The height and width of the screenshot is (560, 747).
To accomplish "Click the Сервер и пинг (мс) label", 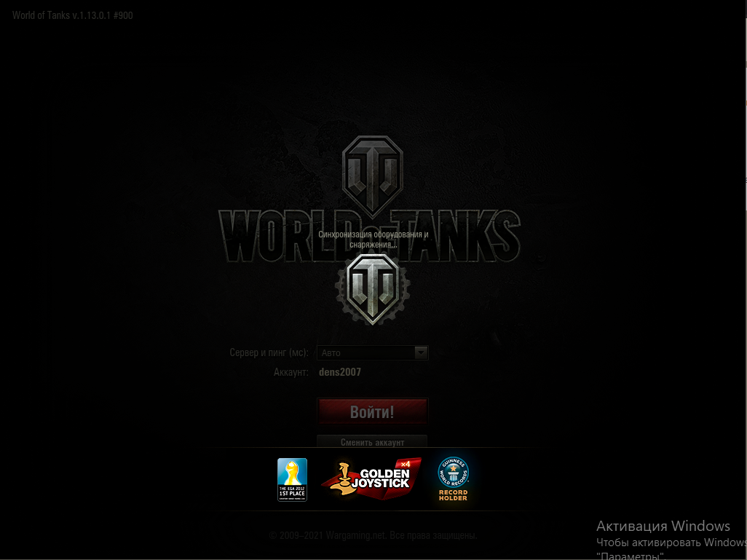I will [269, 352].
